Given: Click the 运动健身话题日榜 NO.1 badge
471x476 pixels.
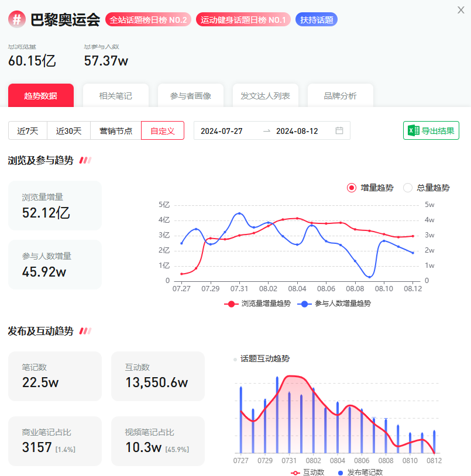Looking at the screenshot, I should [x=243, y=20].
